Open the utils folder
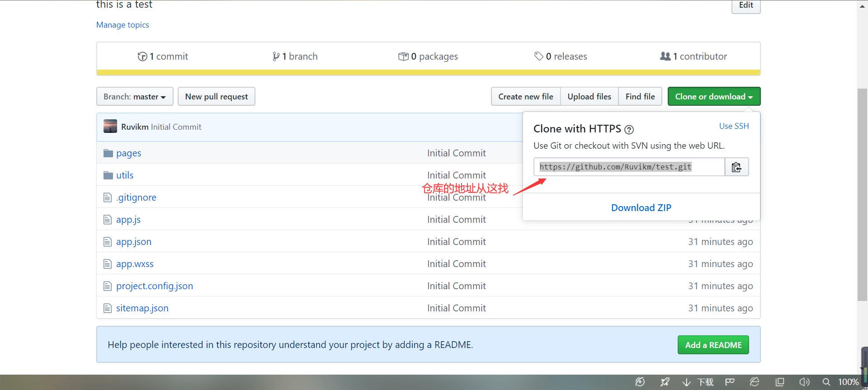The width and height of the screenshot is (868, 390). pyautogui.click(x=125, y=175)
